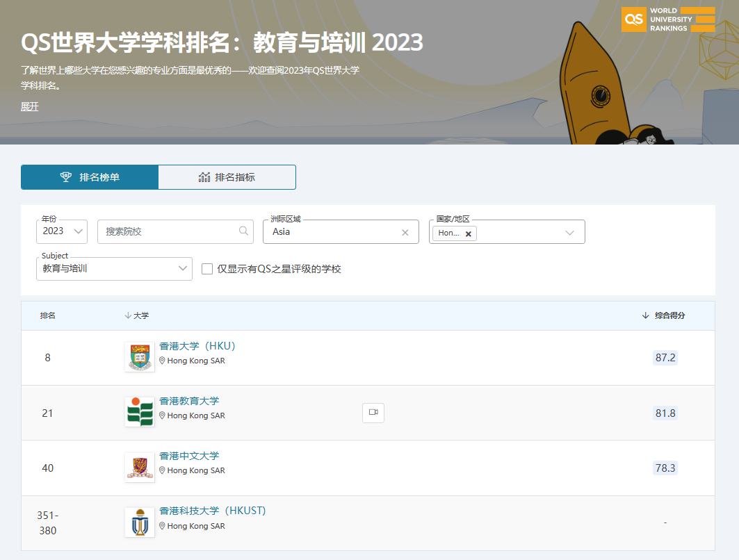The width and height of the screenshot is (739, 560).
Task: Click the search magnifier icon in 搜索院校
Action: coord(243,231)
